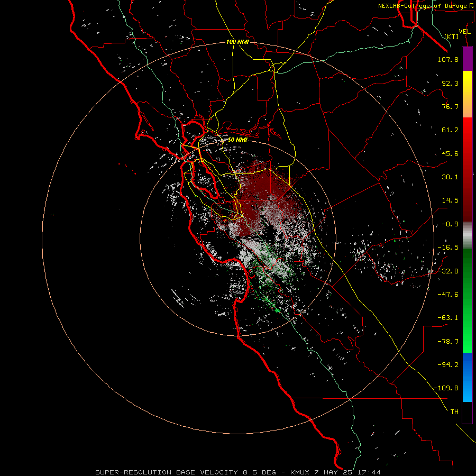Select the 76.7 velocity scale value

tap(450, 106)
